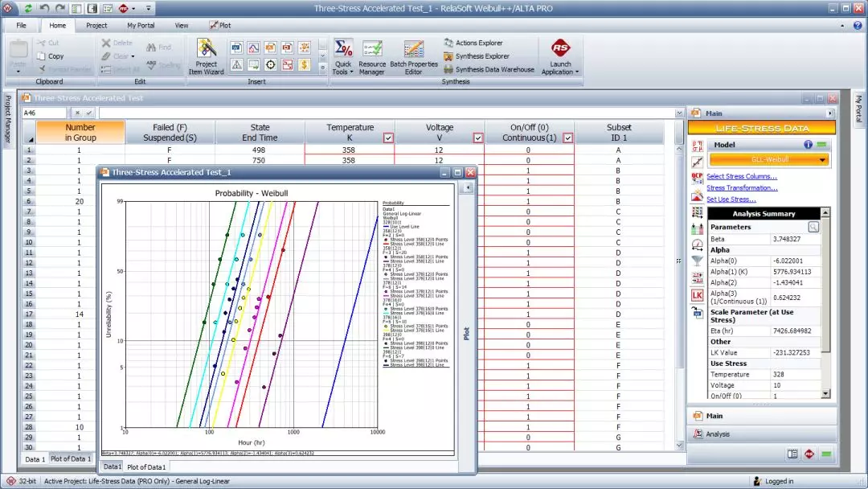Click the orange starburst icon in the Insert gallery
This screenshot has height=489, width=868.
(304, 47)
